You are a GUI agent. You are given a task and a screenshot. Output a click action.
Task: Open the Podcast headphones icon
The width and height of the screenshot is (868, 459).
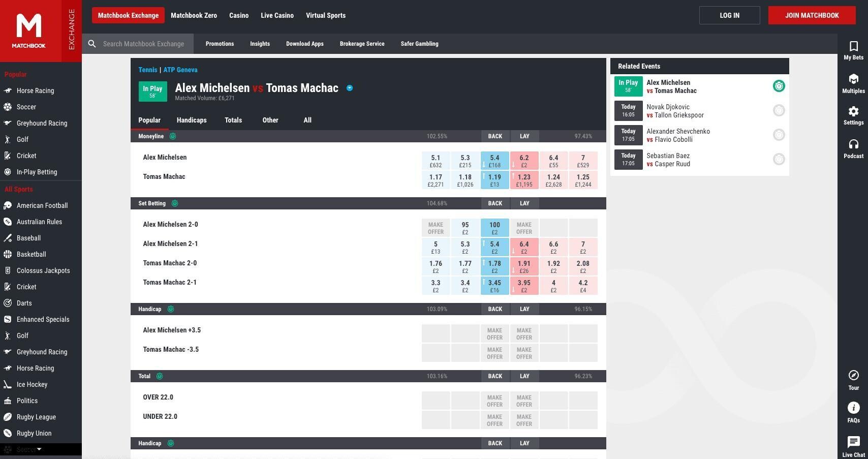coord(853,144)
